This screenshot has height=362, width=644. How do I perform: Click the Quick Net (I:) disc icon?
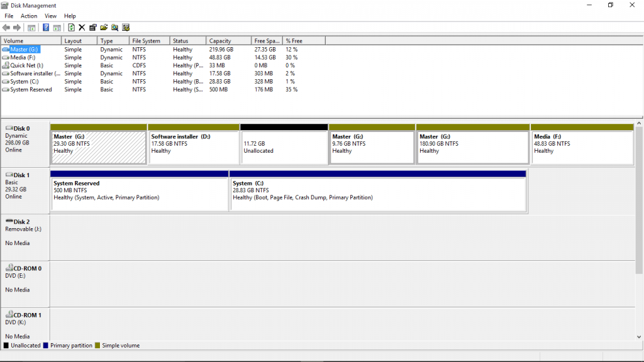click(x=6, y=65)
